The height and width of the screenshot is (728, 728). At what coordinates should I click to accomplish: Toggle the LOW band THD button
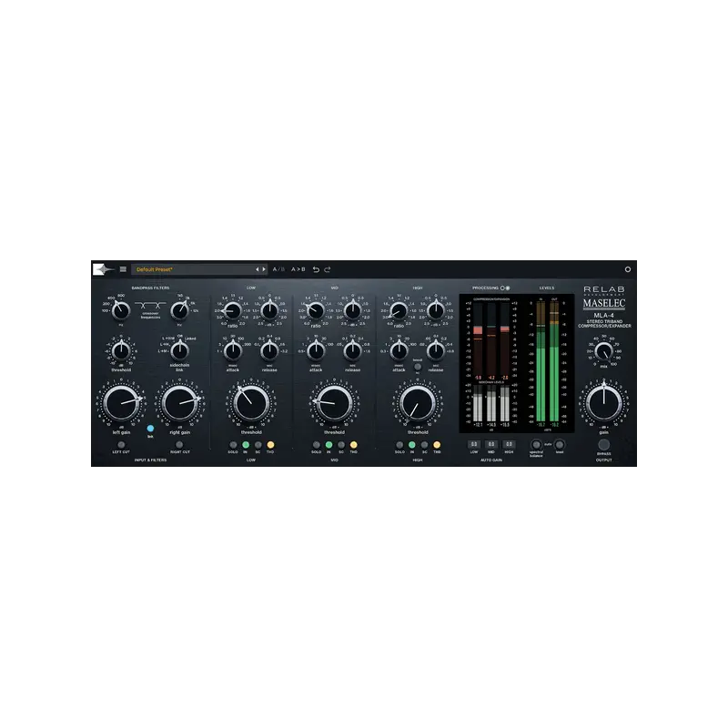pos(270,445)
